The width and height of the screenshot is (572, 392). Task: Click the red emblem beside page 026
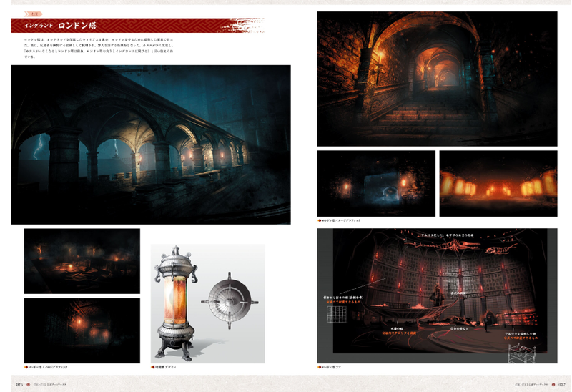tap(29, 385)
